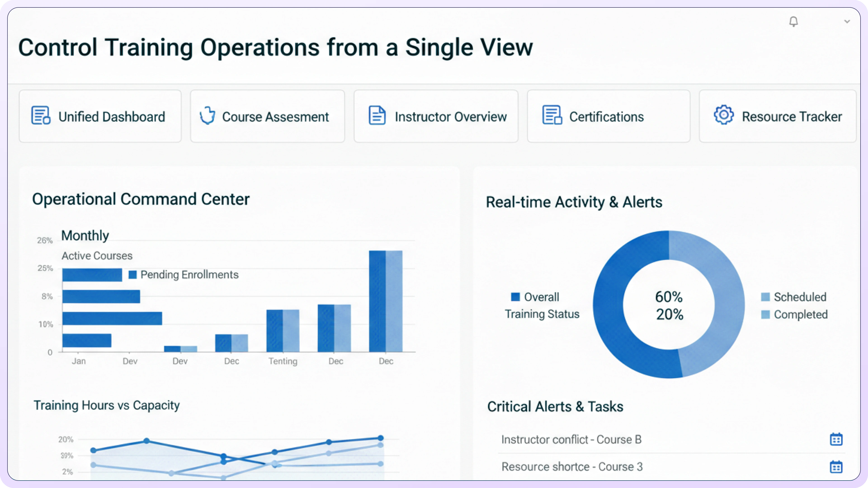Toggle the Completed legend swatch
The width and height of the screenshot is (868, 488).
coord(765,314)
